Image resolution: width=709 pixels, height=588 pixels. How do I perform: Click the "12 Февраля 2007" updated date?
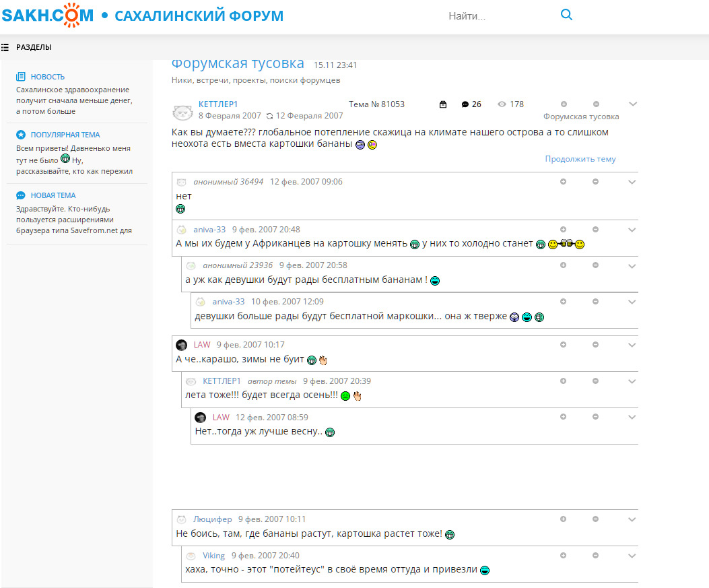(x=309, y=116)
